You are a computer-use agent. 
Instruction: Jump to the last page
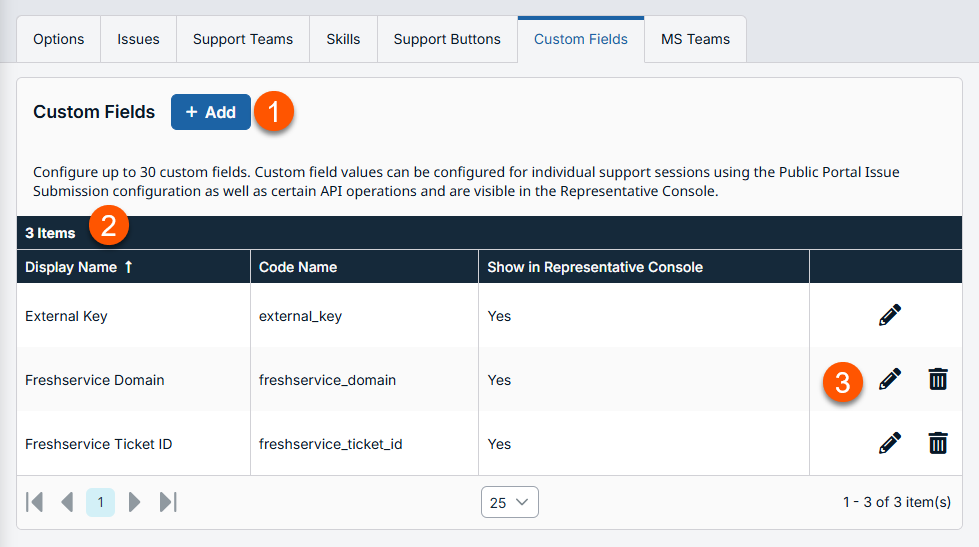(168, 502)
